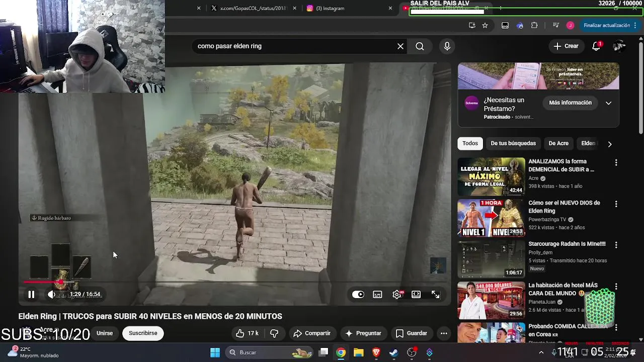
Task: Close the Instagram browser tab
Action: coord(390,8)
